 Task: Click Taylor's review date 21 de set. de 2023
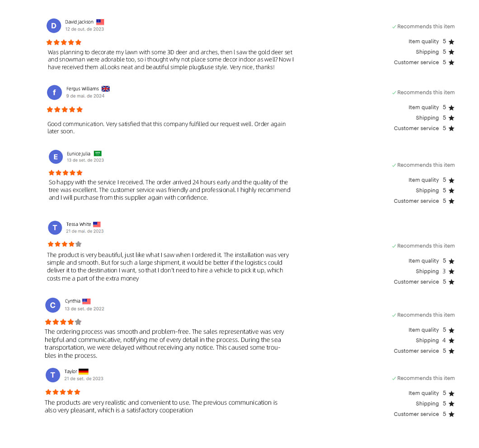[84, 378]
